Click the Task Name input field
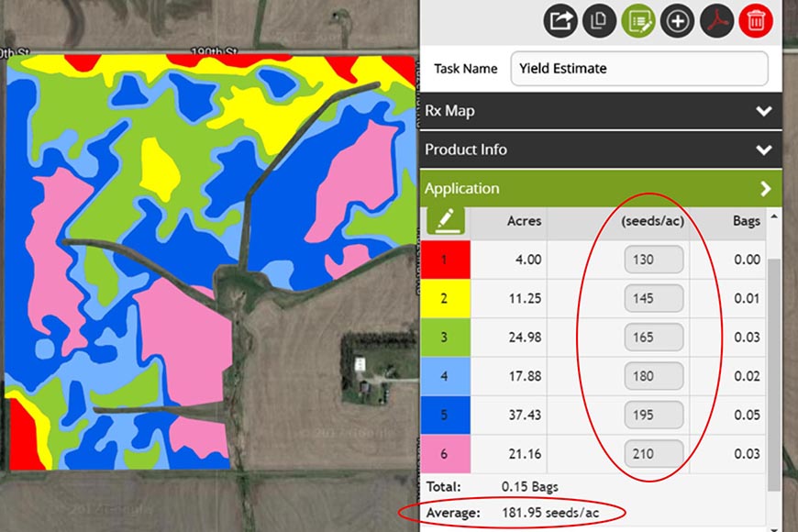This screenshot has width=798, height=532. [x=637, y=68]
